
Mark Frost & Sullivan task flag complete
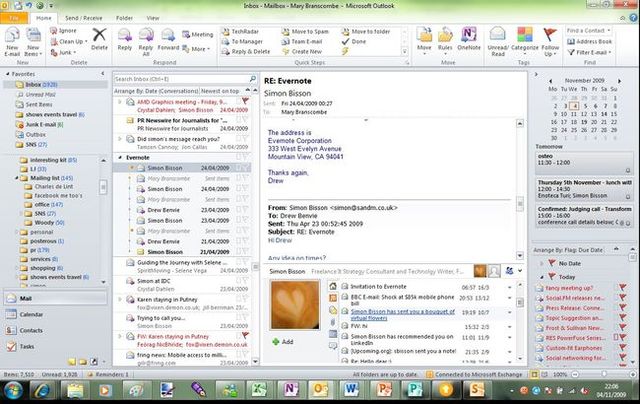tap(622, 327)
